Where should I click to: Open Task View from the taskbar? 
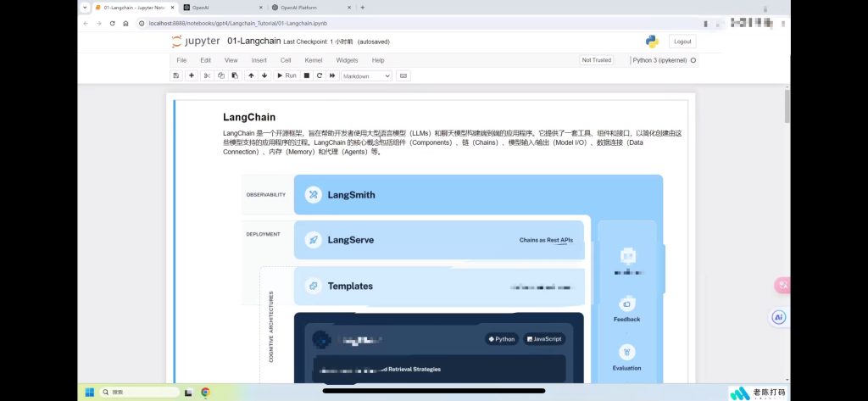(x=188, y=393)
